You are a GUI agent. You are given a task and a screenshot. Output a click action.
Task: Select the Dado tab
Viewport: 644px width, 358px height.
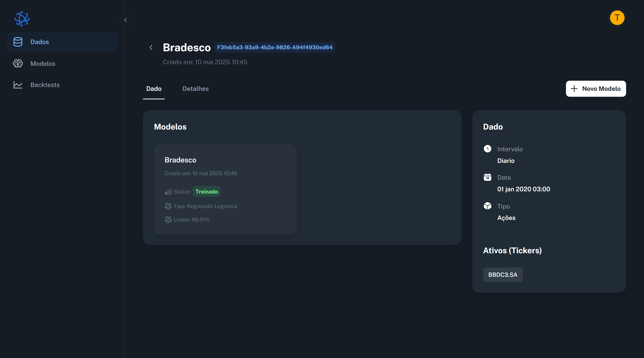[x=154, y=89]
